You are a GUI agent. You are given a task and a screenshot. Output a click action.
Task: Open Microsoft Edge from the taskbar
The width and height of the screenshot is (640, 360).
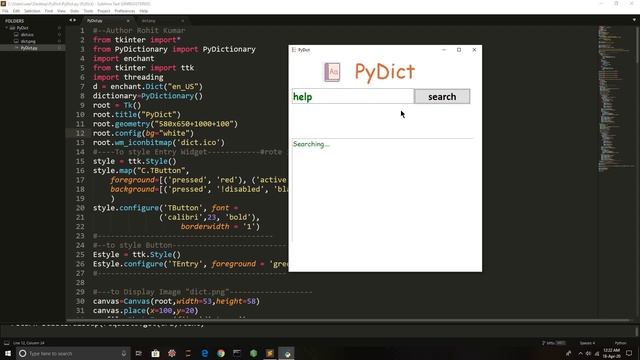coord(204,353)
